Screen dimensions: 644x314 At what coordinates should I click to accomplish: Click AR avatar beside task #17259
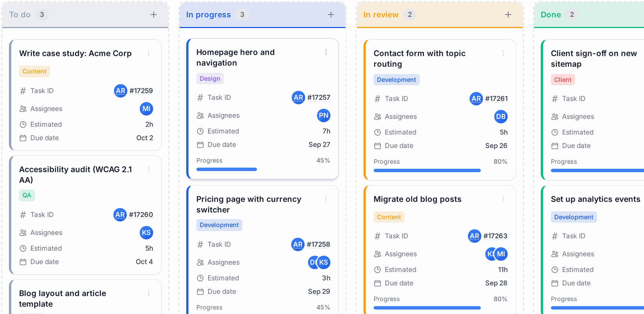pos(120,91)
